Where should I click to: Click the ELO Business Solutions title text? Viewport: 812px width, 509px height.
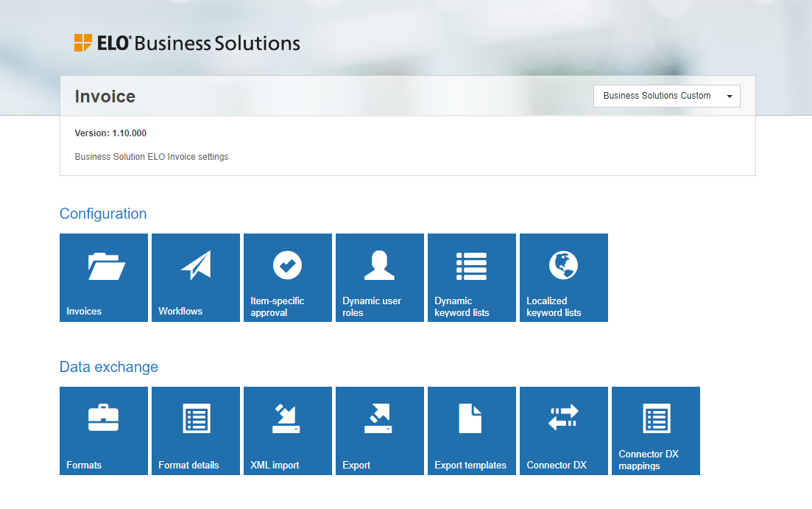click(198, 43)
